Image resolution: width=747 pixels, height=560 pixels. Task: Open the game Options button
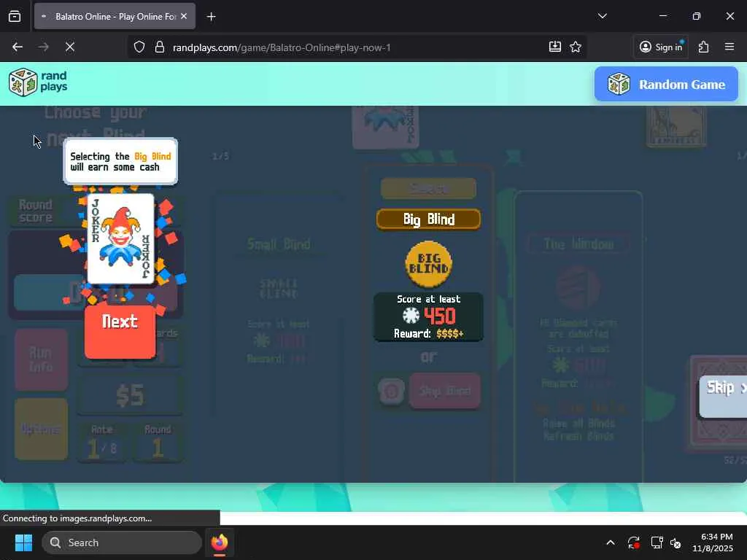(x=41, y=429)
